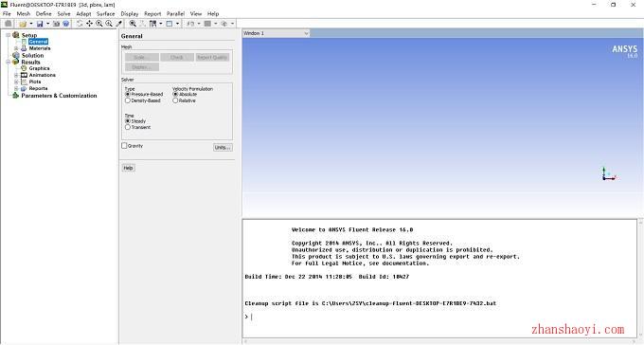Click the console command prompt line
Screen dimensions: 644x345
[x=439, y=317]
